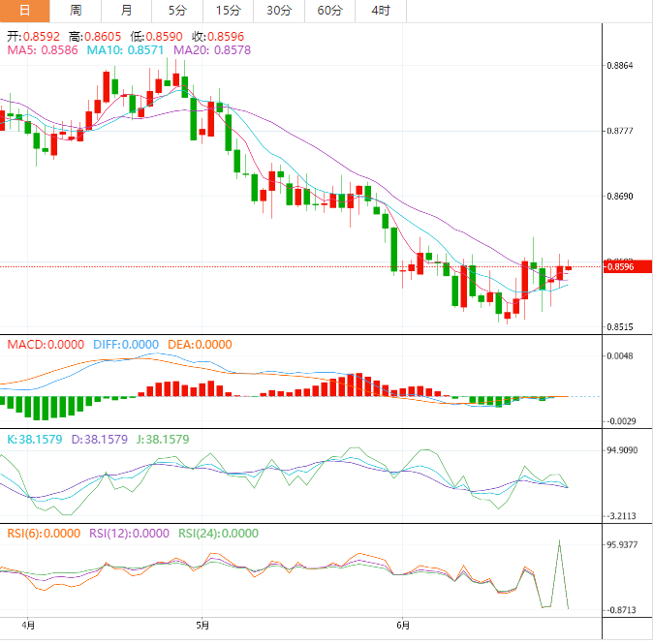
Task: Switch to the 4时 timeframe tab
Action: tap(381, 11)
